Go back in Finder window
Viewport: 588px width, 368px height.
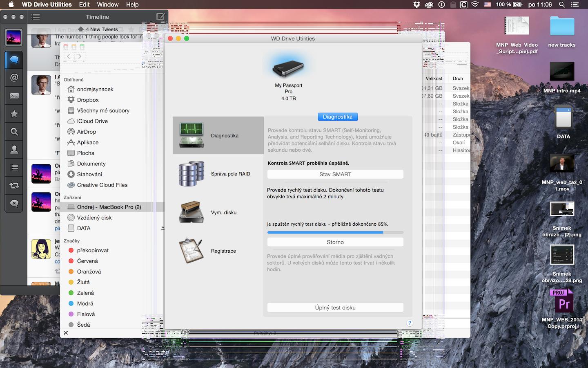69,56
